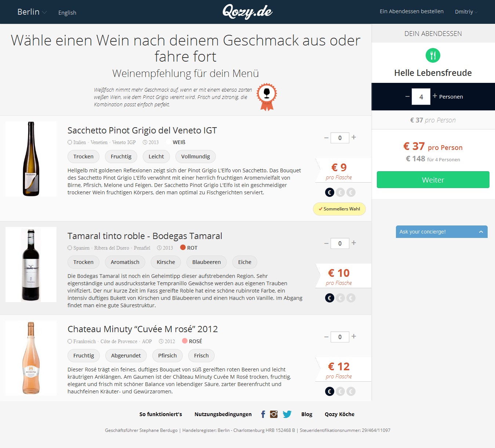
Task: Open the Dmitriy user menu
Action: tap(466, 12)
